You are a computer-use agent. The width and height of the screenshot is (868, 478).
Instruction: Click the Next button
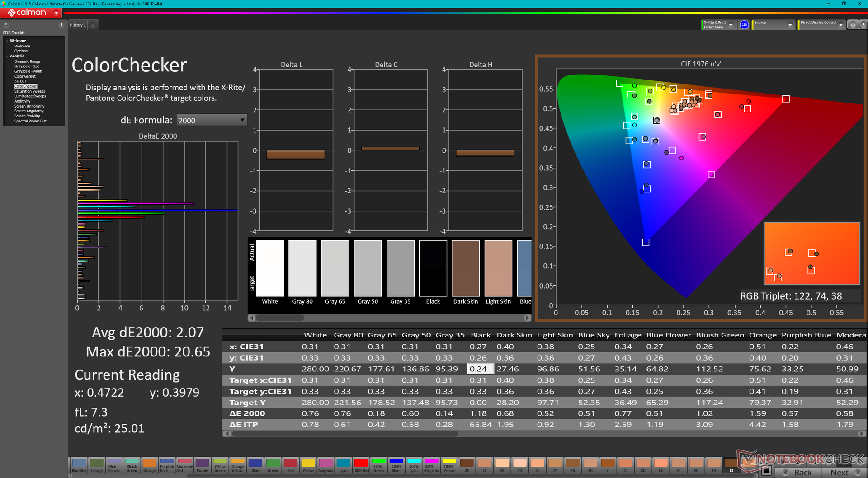click(844, 473)
